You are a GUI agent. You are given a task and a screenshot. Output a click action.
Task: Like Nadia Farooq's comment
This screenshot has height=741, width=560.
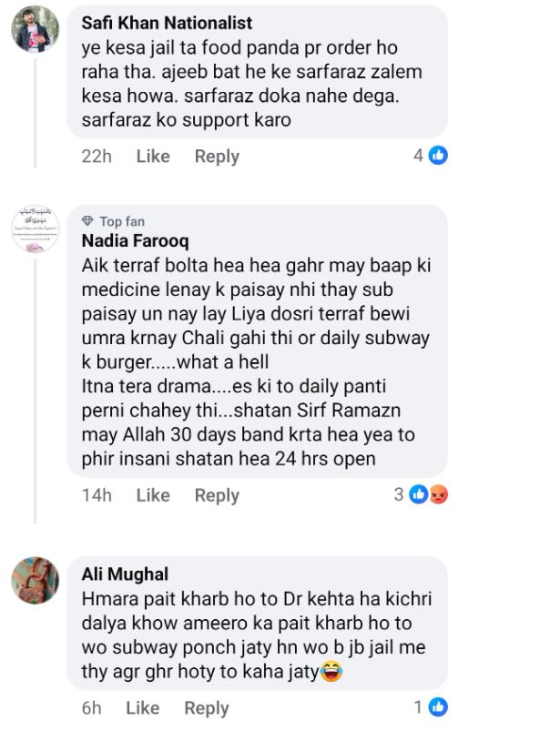click(153, 495)
